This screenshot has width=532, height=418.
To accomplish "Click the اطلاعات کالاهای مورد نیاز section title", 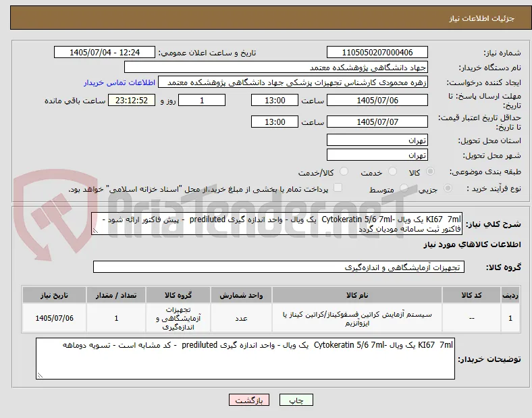I will pos(472,244).
